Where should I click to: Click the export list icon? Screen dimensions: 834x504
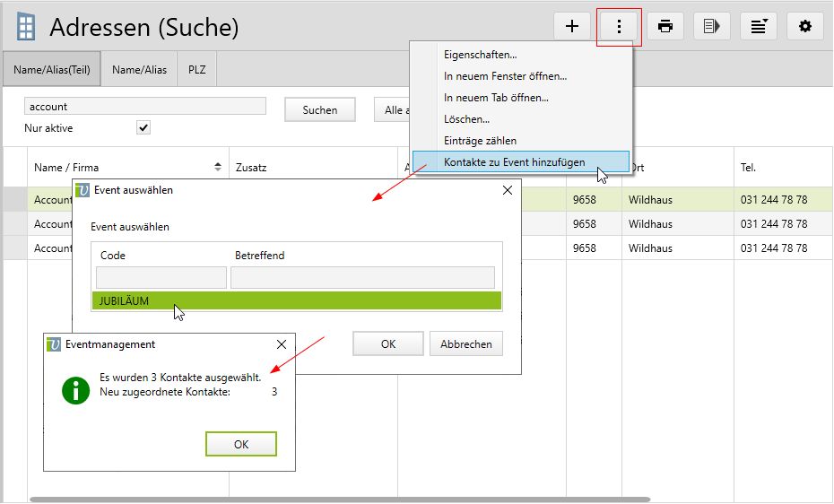coord(712,26)
